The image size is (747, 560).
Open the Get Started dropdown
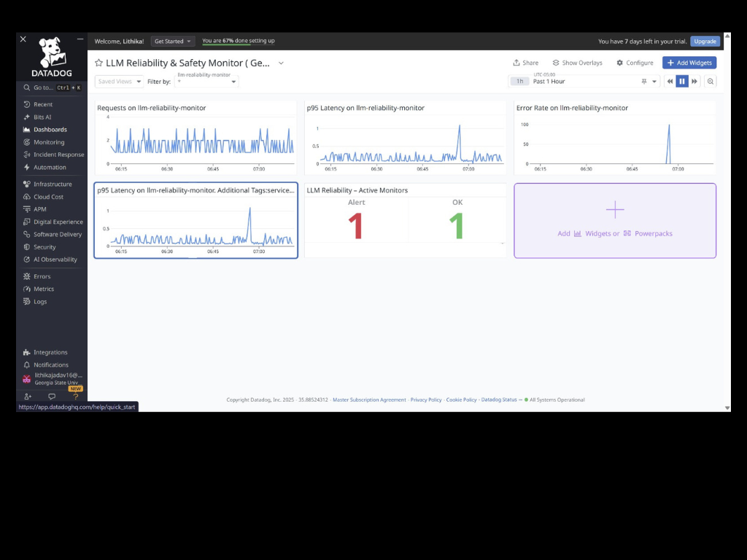[x=172, y=42]
